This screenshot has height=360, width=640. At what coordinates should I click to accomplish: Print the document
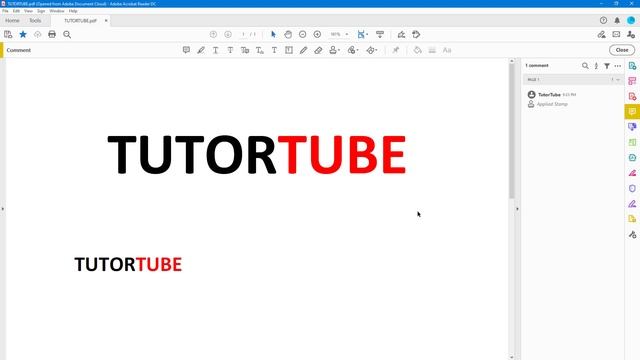52,34
